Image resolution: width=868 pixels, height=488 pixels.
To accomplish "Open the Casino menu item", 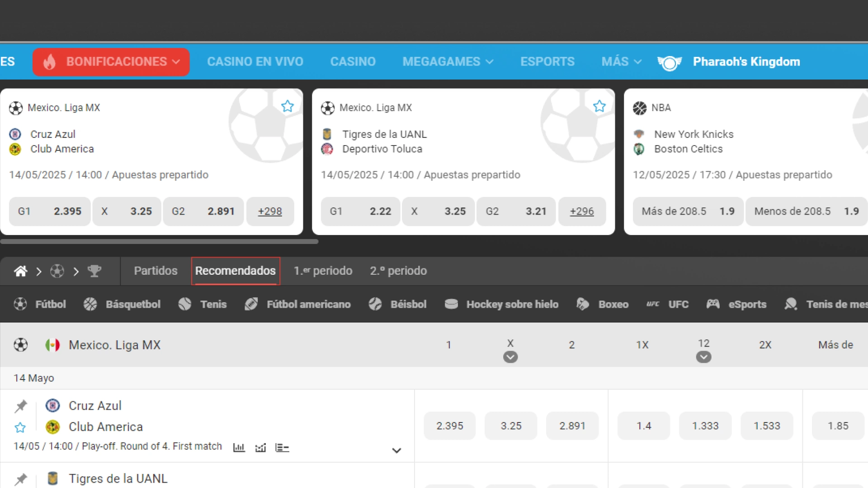I will pos(353,61).
